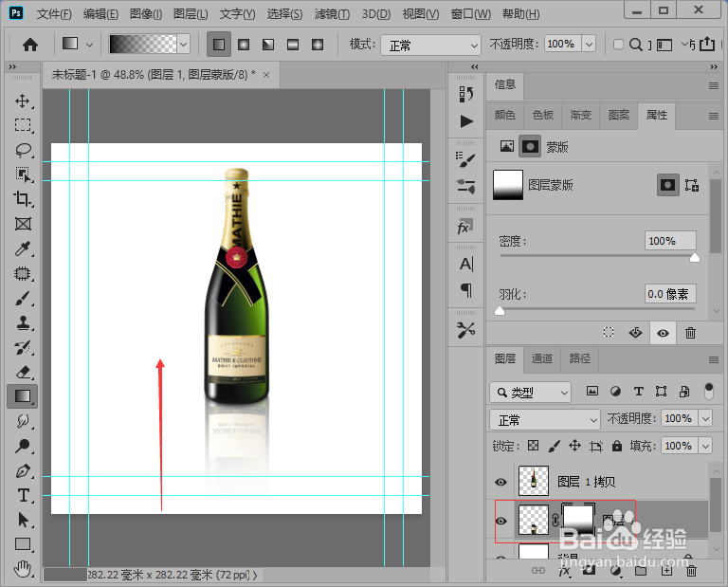728x587 pixels.
Task: Open the 模式 blend mode dropdown
Action: tap(430, 46)
